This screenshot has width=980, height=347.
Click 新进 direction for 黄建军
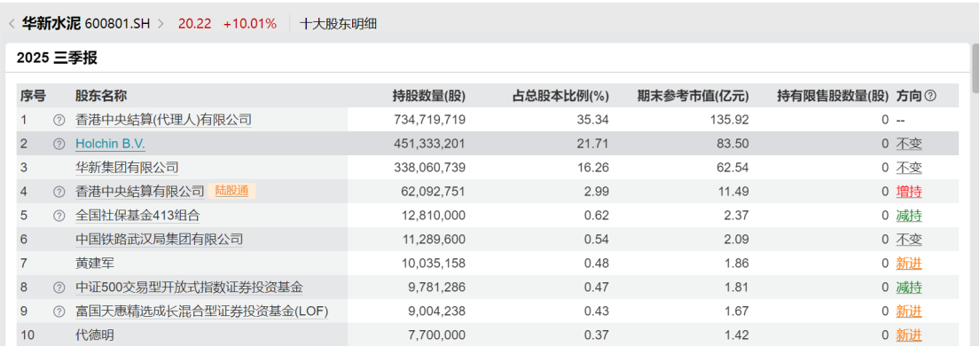(909, 264)
